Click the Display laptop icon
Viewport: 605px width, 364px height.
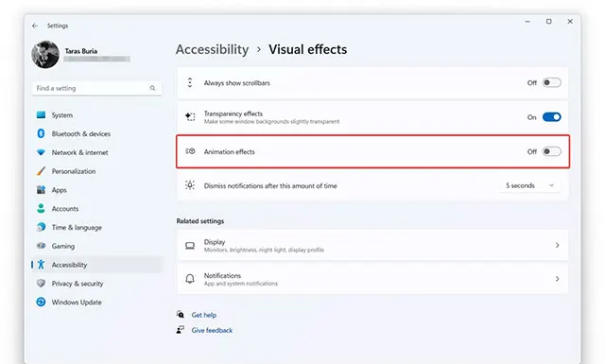190,246
